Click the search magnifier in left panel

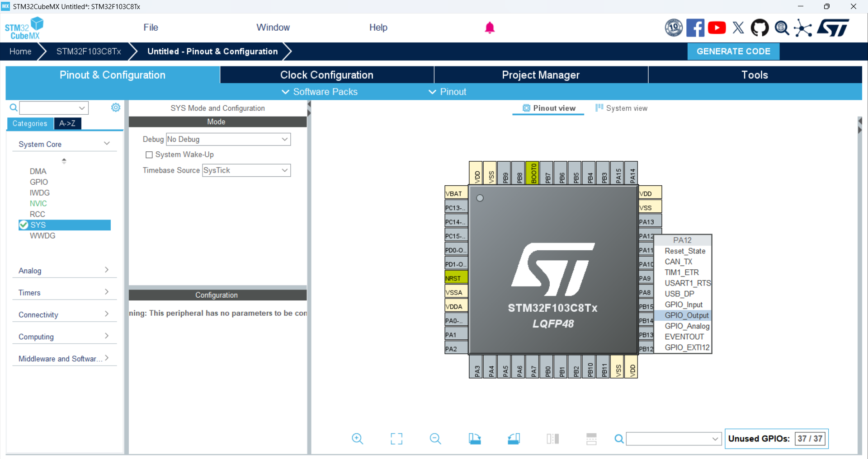14,108
